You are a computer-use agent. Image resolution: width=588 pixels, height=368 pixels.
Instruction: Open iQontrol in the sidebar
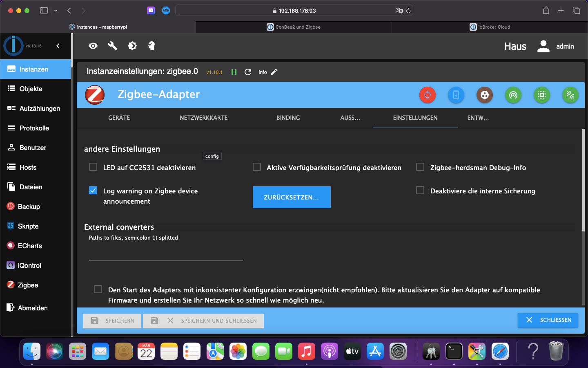coord(36,265)
